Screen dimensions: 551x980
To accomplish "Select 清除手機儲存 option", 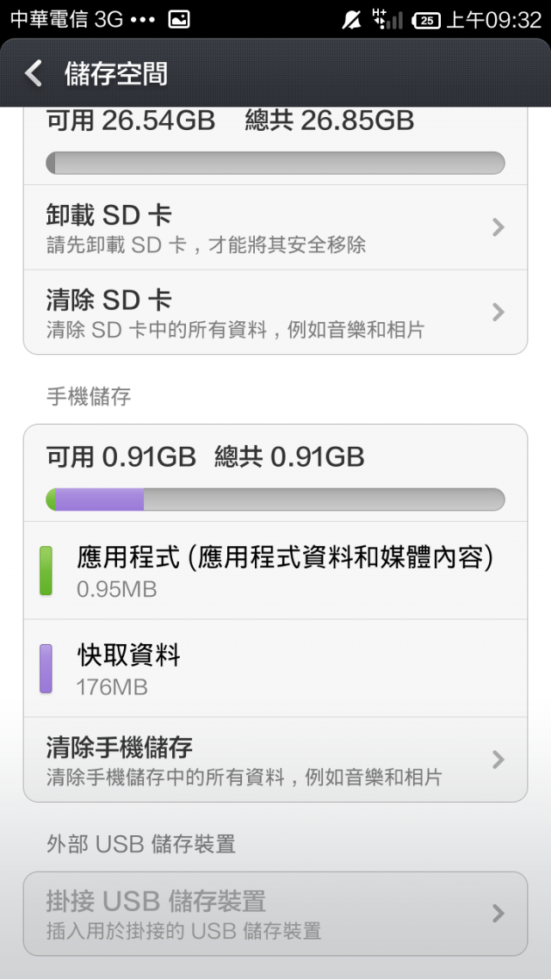I will point(275,760).
